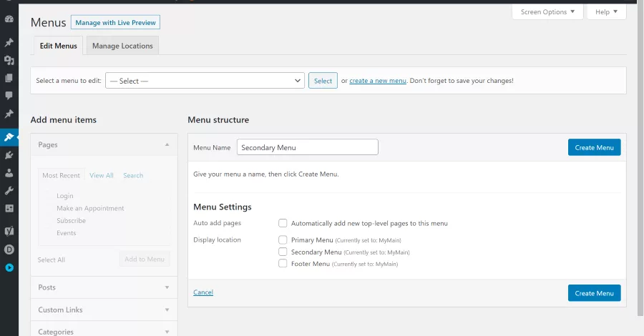644x336 pixels.
Task: Check the Secondary Menu display location
Action: click(283, 252)
